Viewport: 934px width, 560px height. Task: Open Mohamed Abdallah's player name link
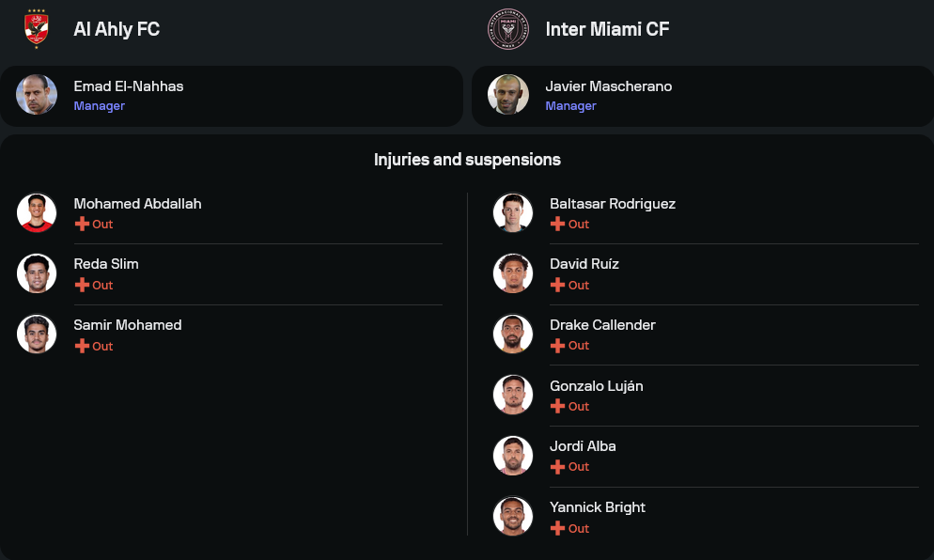(137, 204)
